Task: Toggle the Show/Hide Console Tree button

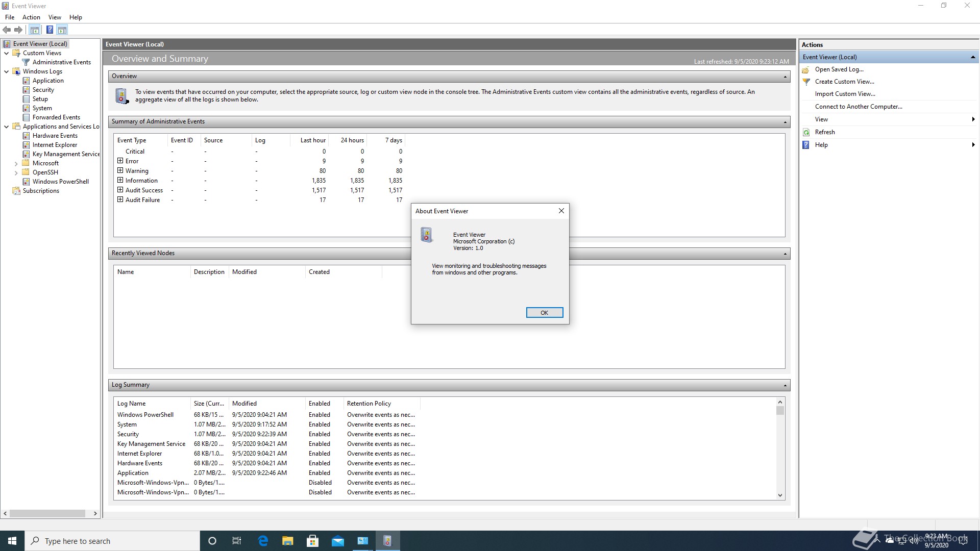Action: point(35,30)
